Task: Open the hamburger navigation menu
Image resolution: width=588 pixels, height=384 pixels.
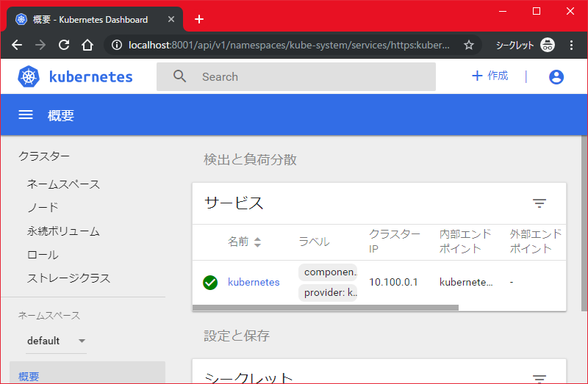Action: 26,115
